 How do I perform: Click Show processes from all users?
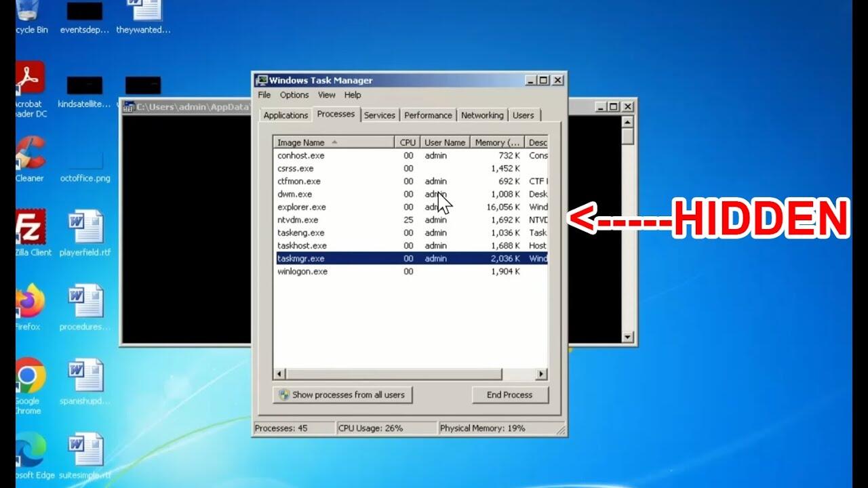[x=342, y=394]
